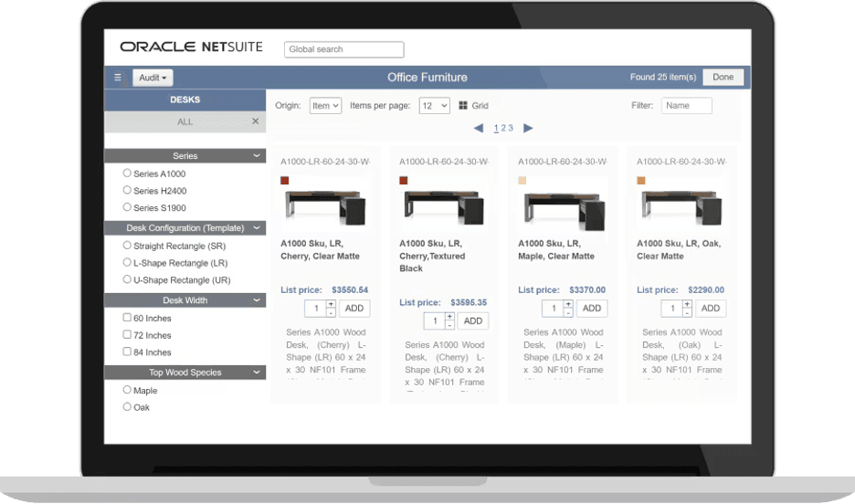Collapse the Desk Width section
The width and height of the screenshot is (855, 504).
[x=257, y=300]
